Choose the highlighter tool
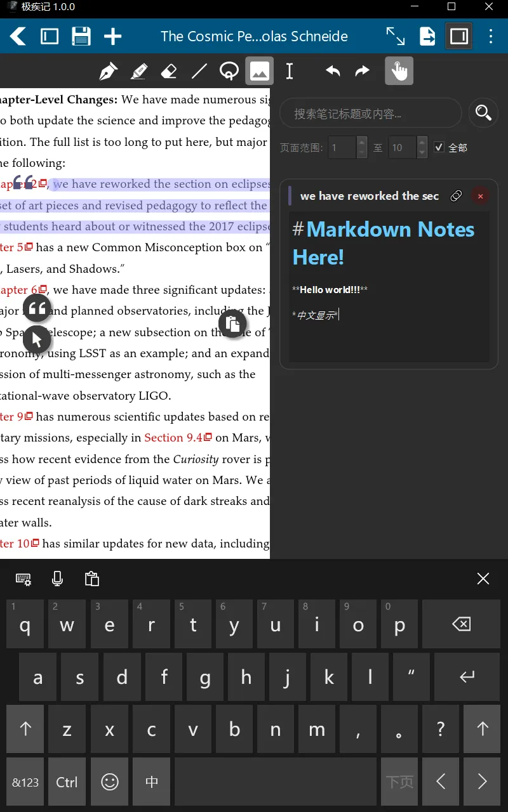Viewport: 508px width, 812px height. click(138, 71)
